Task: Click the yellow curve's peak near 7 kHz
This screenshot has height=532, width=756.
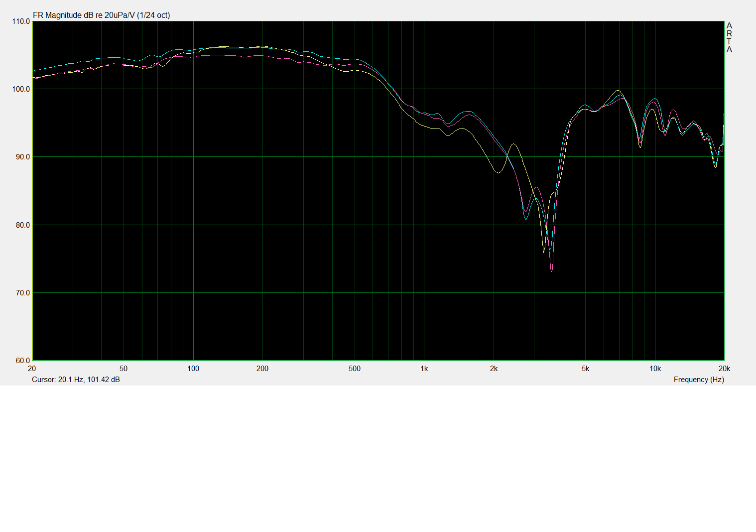Action: click(618, 91)
